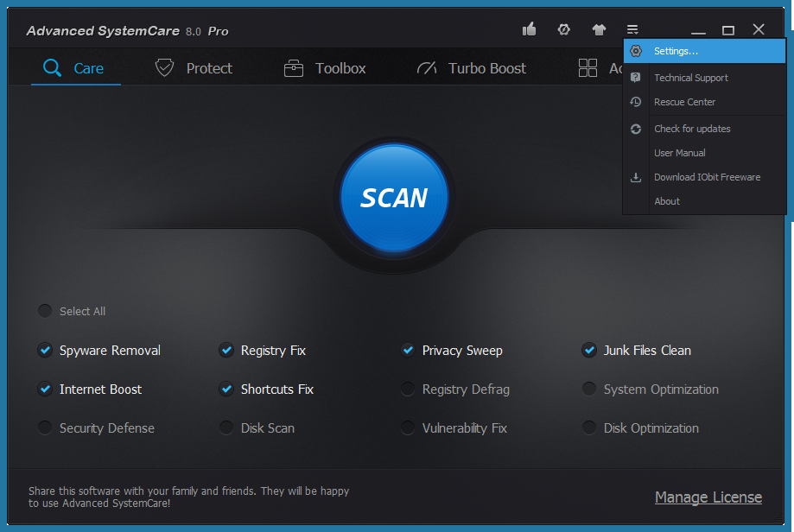Click the Rescue Center clock icon
This screenshot has height=532, width=794.
pyautogui.click(x=636, y=102)
